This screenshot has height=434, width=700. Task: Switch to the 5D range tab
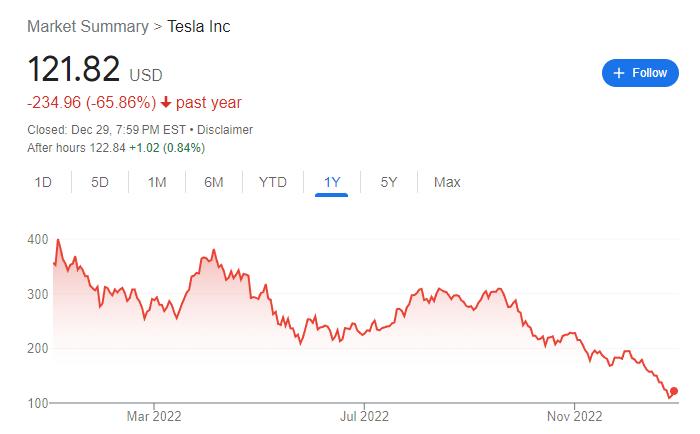100,182
